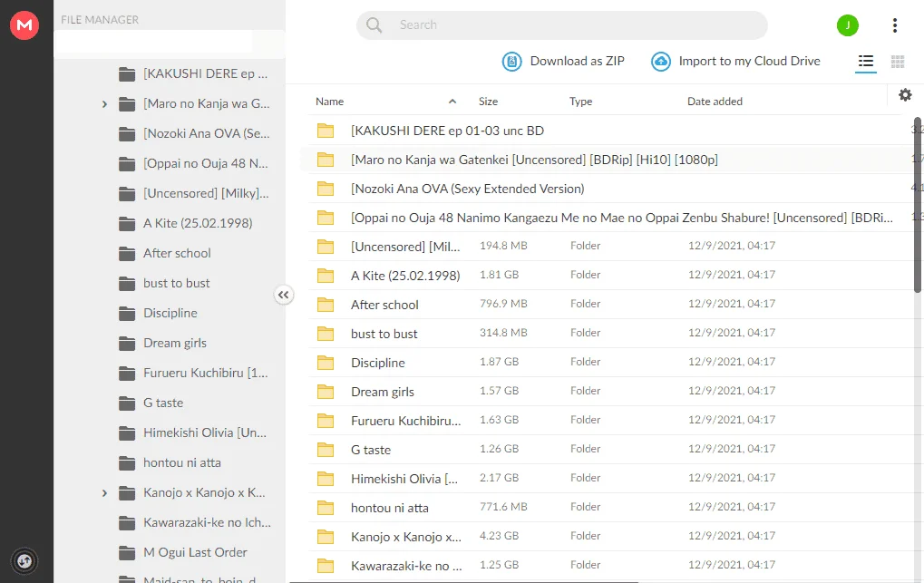Screen dimensions: 924x583
Task: Select G taste tree folder
Action: pos(151,403)
